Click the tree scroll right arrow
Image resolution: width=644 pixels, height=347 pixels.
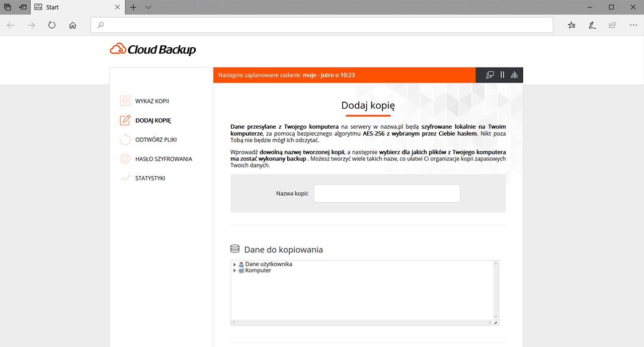point(490,322)
